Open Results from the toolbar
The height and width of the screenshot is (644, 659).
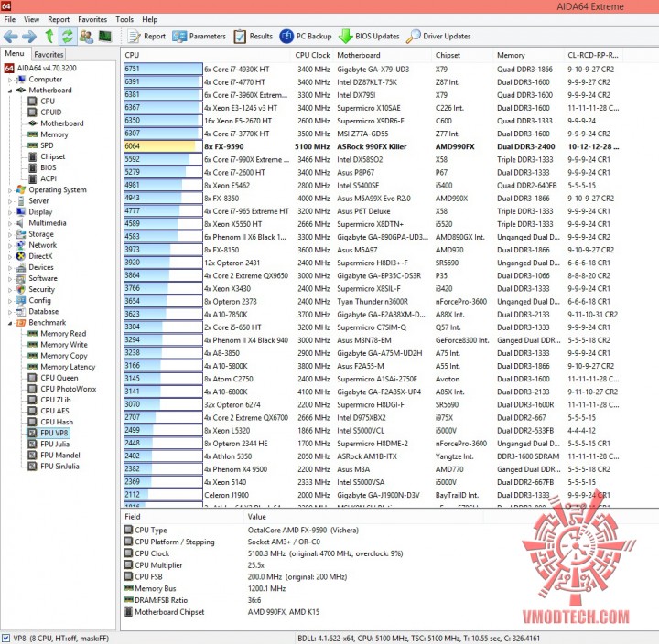pyautogui.click(x=253, y=37)
